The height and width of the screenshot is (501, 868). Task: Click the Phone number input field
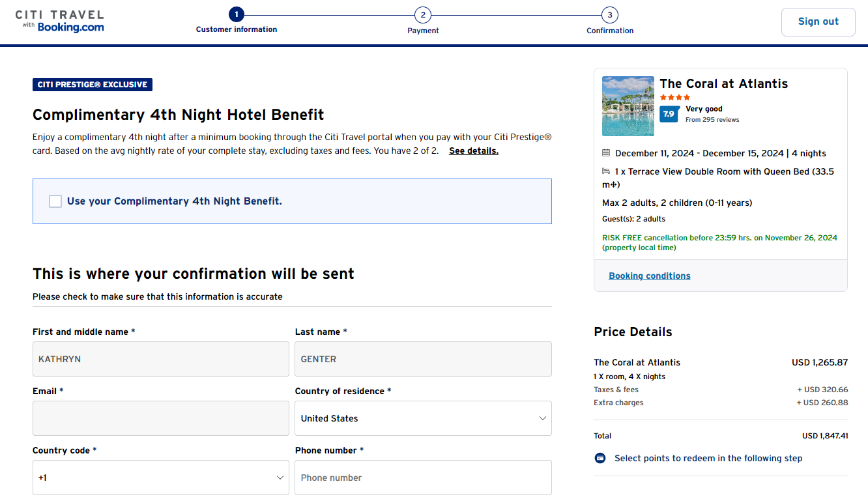coord(423,478)
